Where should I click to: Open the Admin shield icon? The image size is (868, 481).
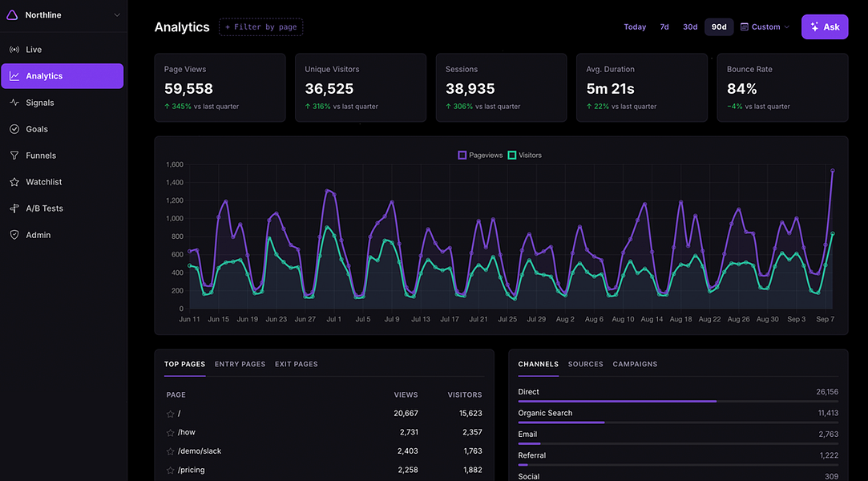click(14, 235)
